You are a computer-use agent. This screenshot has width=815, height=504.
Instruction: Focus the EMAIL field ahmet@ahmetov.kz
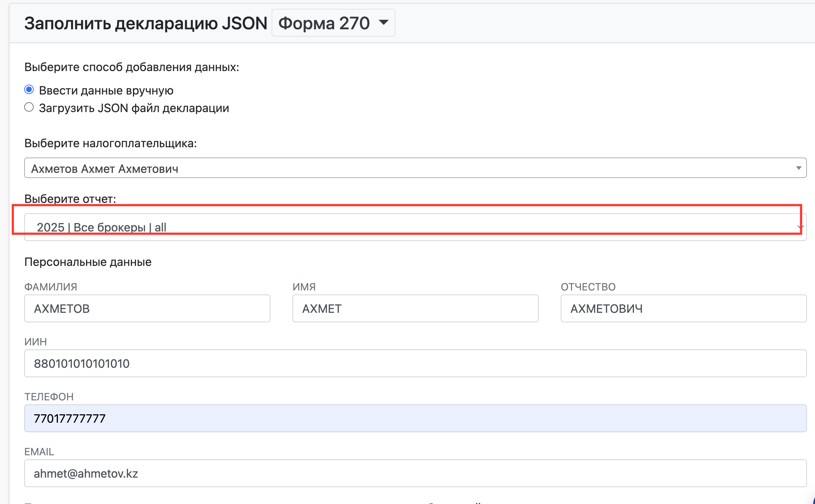(x=415, y=473)
